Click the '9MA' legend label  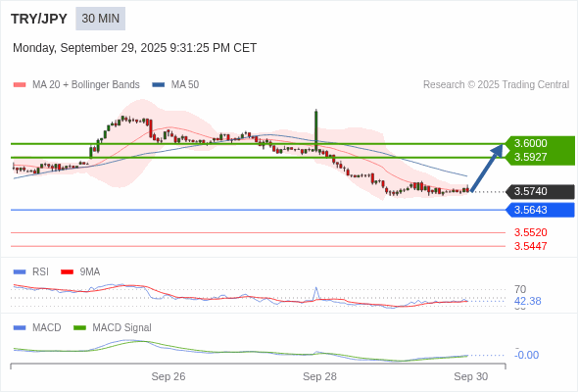90,272
